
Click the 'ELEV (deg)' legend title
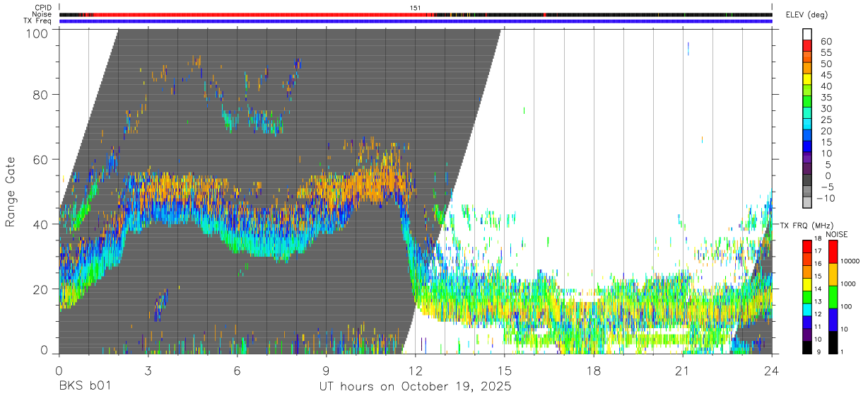pyautogui.click(x=807, y=15)
